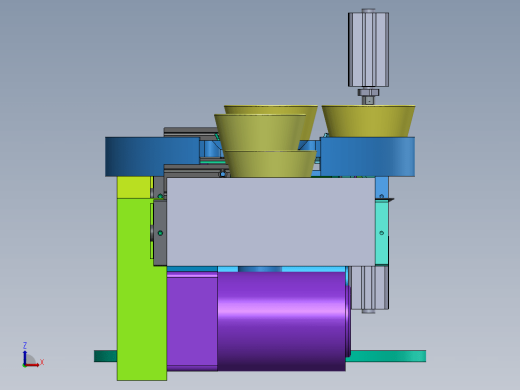520x390 pixels.
Task: Pick the lower gray cylinder beside the motor
Action: coord(369,288)
